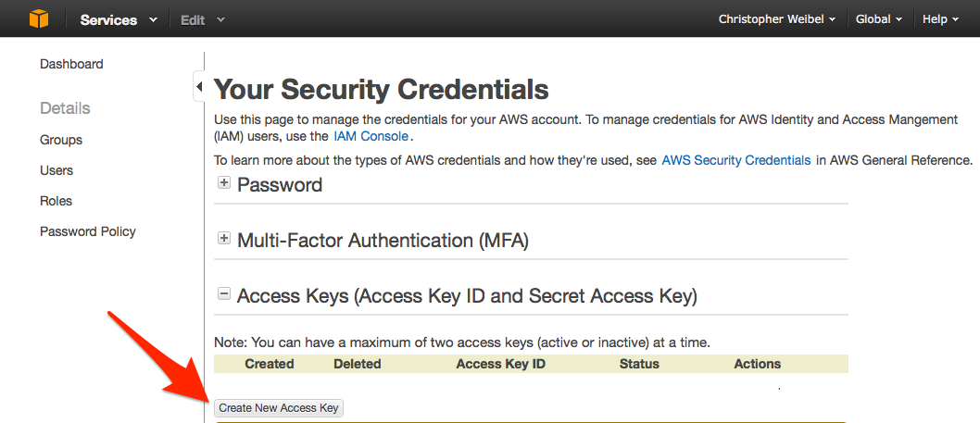Go to Dashboard in sidebar
980x423 pixels.
(x=71, y=64)
